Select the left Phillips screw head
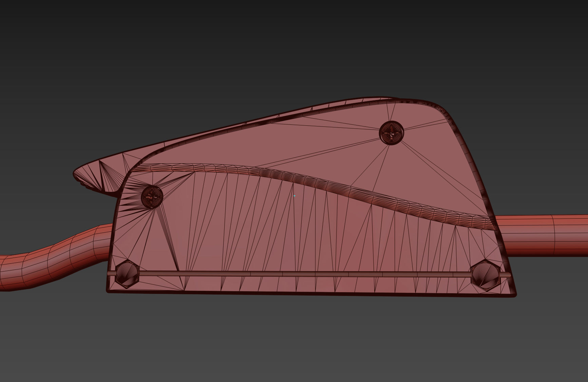Screen dimensions: 588x382 tap(152, 196)
